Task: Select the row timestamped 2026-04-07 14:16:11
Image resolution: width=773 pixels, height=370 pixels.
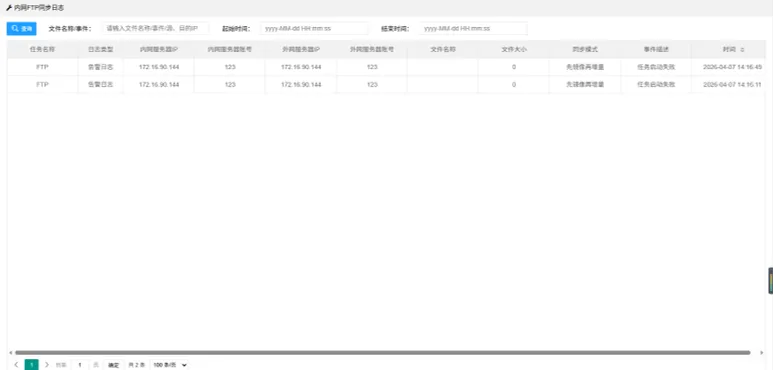Action: pos(386,84)
